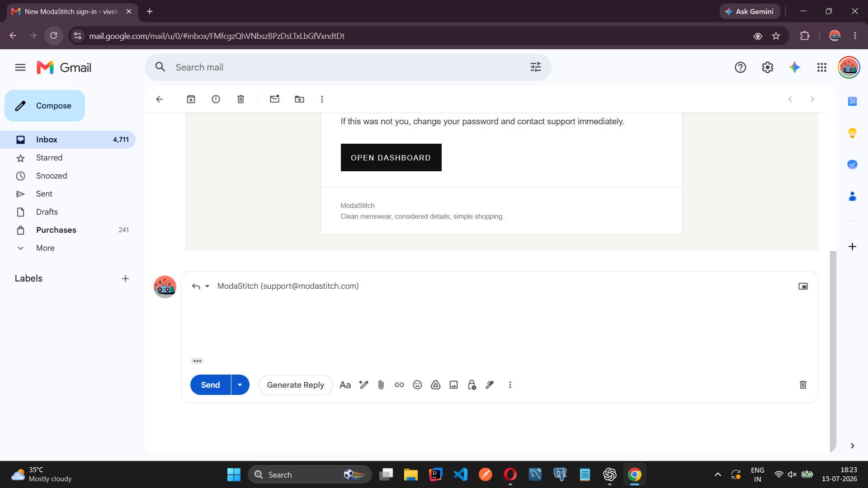The image size is (868, 488).
Task: Click OPEN DASHBOARD button in email
Action: click(x=391, y=157)
